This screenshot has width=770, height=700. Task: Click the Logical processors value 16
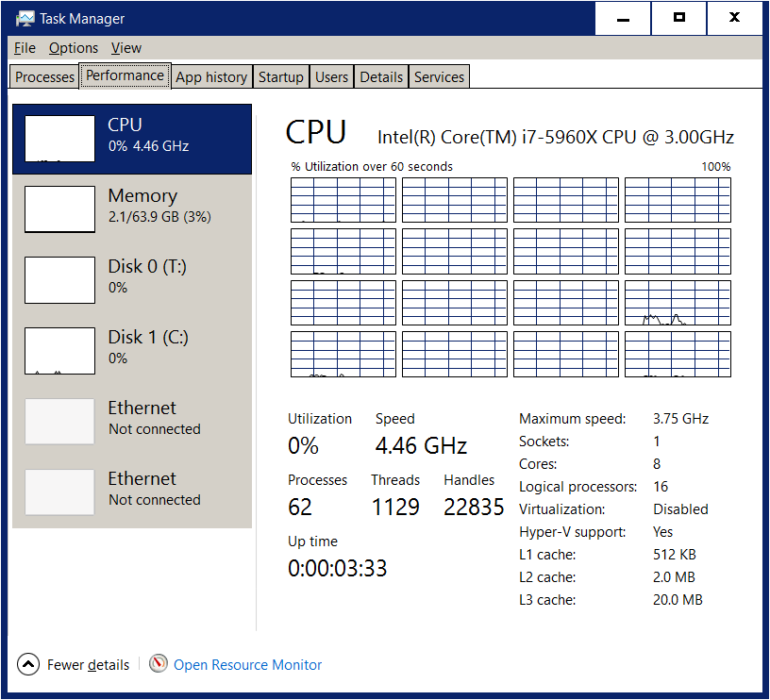click(661, 487)
